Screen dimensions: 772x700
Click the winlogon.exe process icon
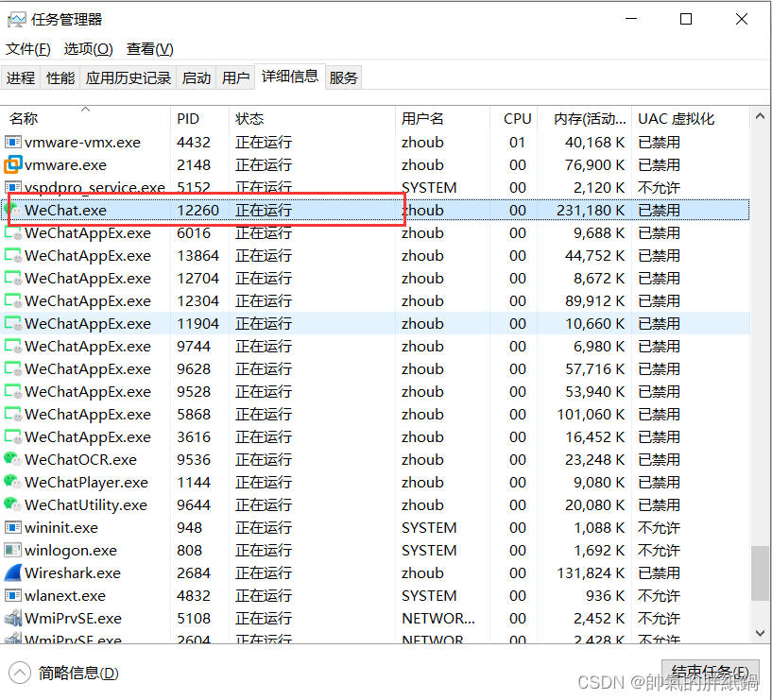tap(13, 550)
